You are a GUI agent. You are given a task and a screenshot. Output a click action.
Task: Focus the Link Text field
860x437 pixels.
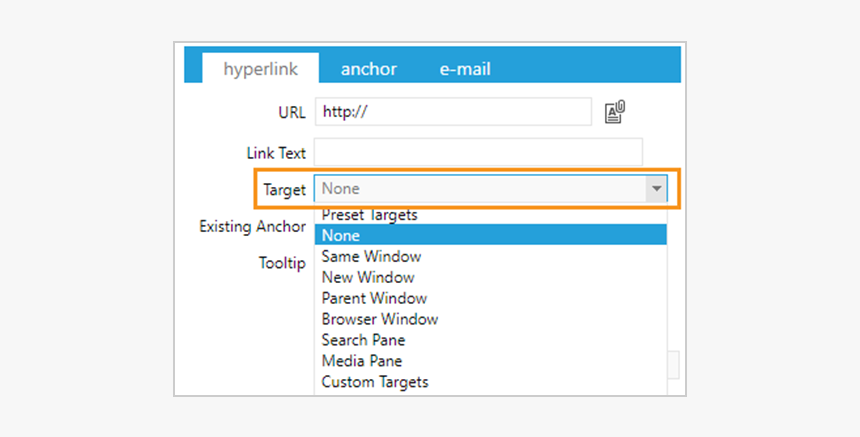tap(478, 152)
